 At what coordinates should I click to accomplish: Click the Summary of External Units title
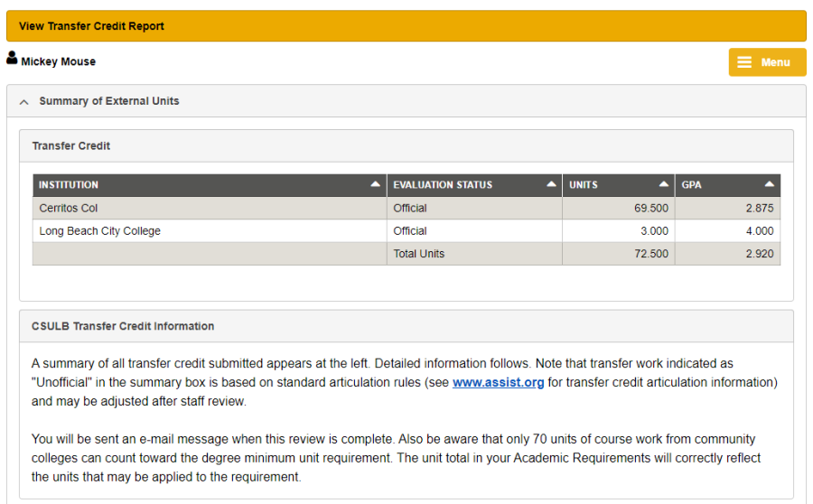pyautogui.click(x=109, y=101)
